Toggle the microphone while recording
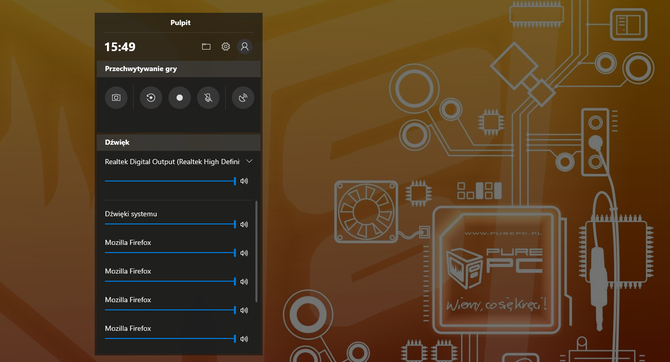Screen dimensions: 670x362 pyautogui.click(x=208, y=98)
